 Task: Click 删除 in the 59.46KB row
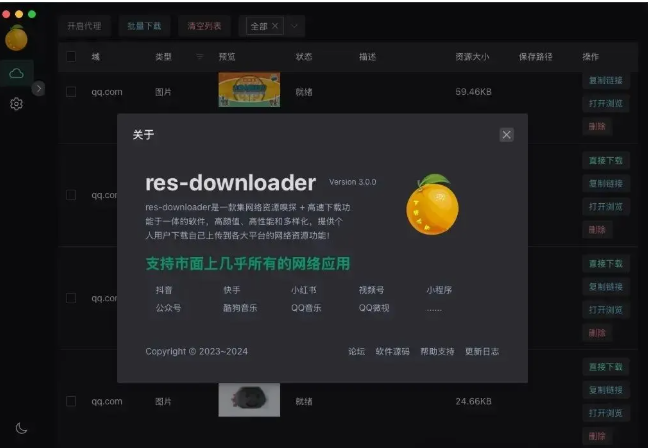(x=597, y=126)
